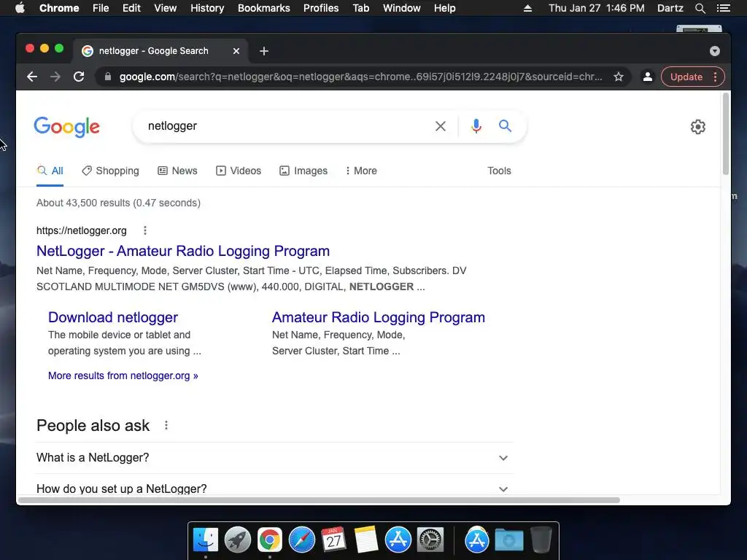Screen dimensions: 747x560
Task: Select the All results tab
Action: click(x=50, y=171)
